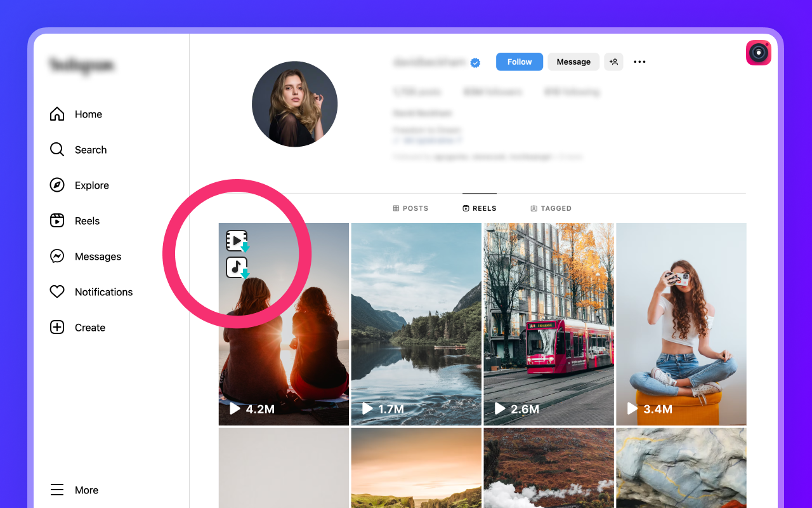Image resolution: width=812 pixels, height=508 pixels.
Task: Open the lake reel with 1.7M views
Action: point(416,324)
